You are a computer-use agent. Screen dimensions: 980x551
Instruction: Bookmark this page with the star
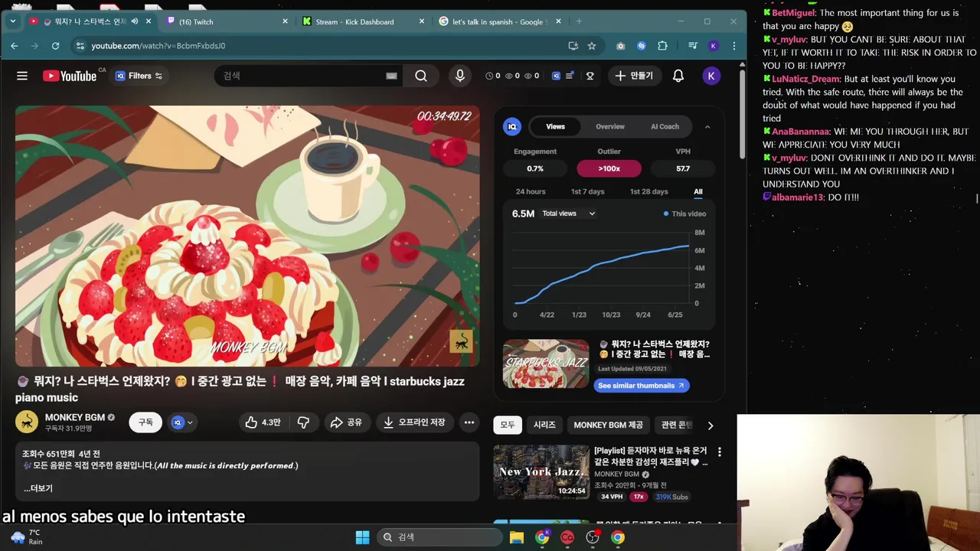pyautogui.click(x=592, y=46)
